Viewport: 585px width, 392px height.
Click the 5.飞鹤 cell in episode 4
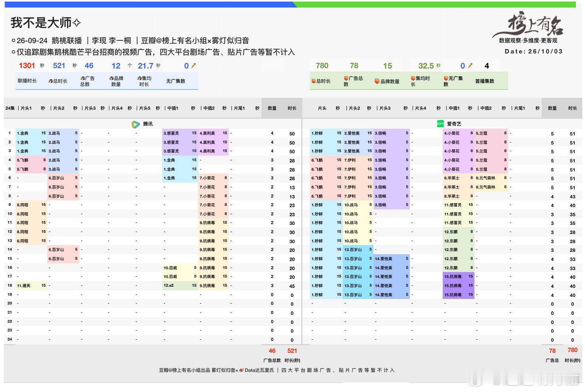[x=31, y=160]
